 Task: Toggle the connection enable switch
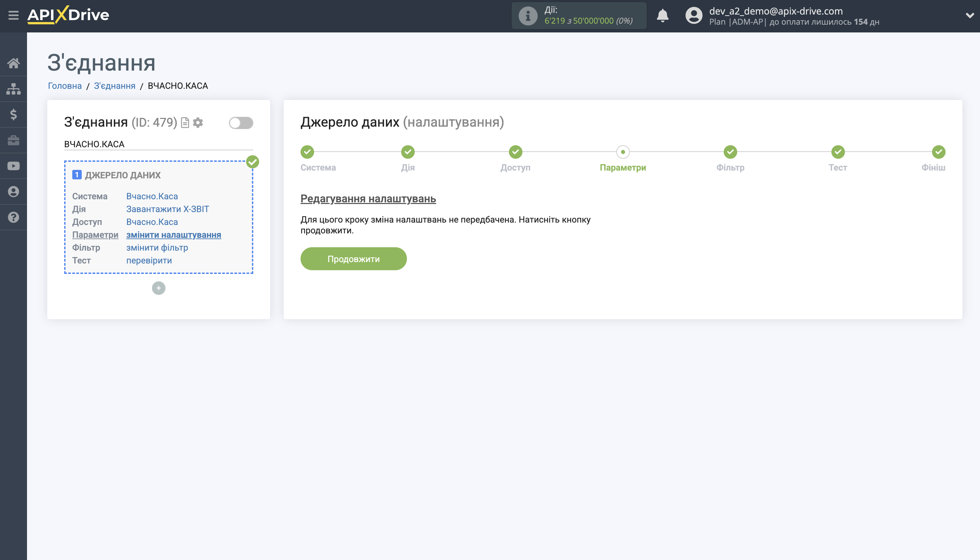(x=241, y=123)
